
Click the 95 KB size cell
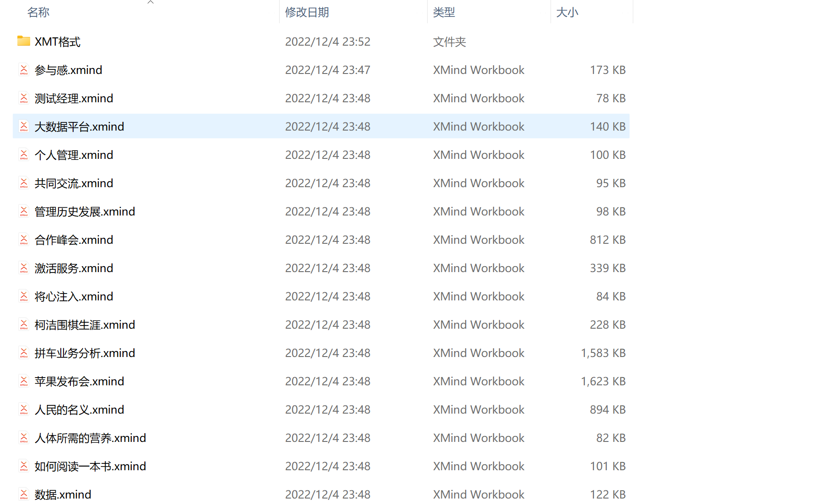(611, 183)
